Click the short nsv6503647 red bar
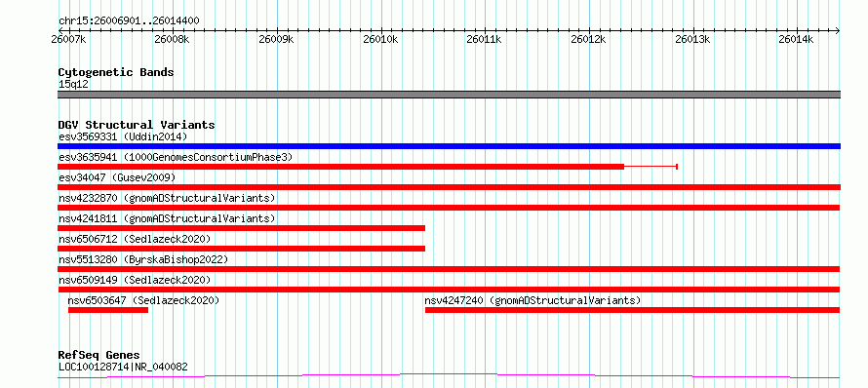This screenshot has width=868, height=388. coord(108,310)
